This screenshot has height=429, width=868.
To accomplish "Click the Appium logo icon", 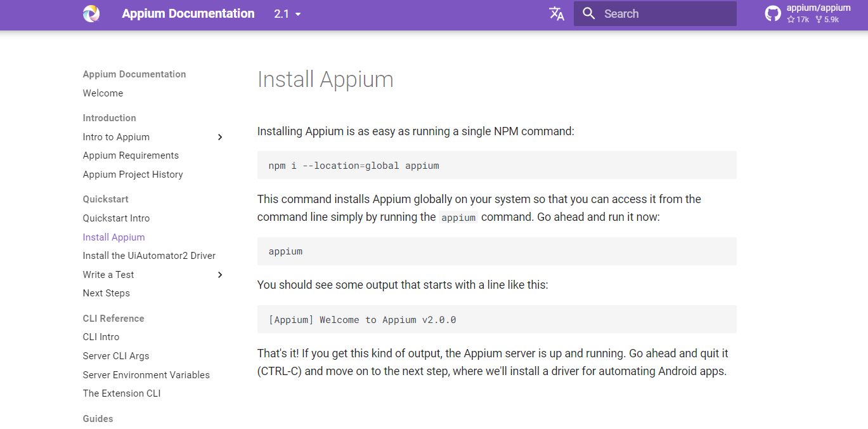I will (x=91, y=13).
